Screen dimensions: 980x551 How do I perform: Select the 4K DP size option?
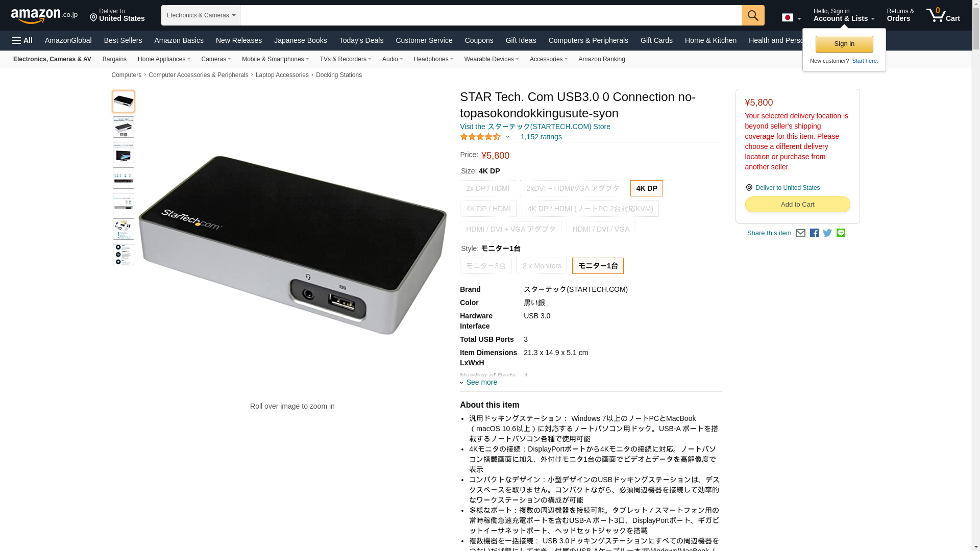(x=647, y=188)
